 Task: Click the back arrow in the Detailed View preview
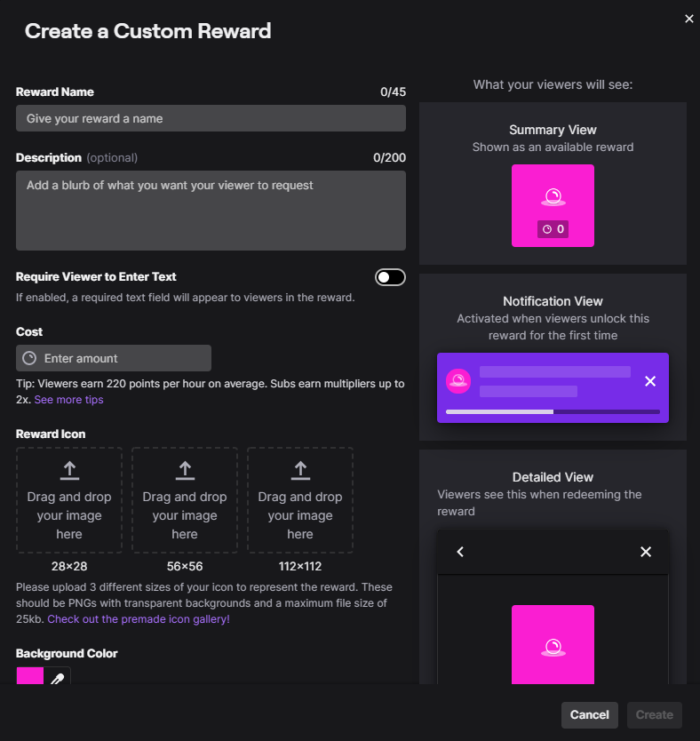[460, 552]
